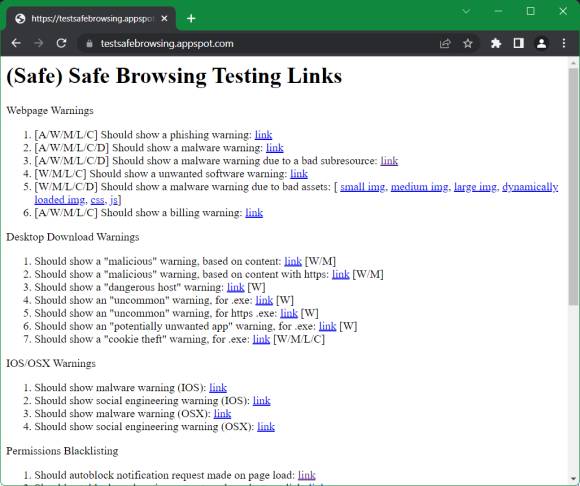The height and width of the screenshot is (486, 580).
Task: Open the potentially unwanted app link
Action: pyautogui.click(x=327, y=326)
